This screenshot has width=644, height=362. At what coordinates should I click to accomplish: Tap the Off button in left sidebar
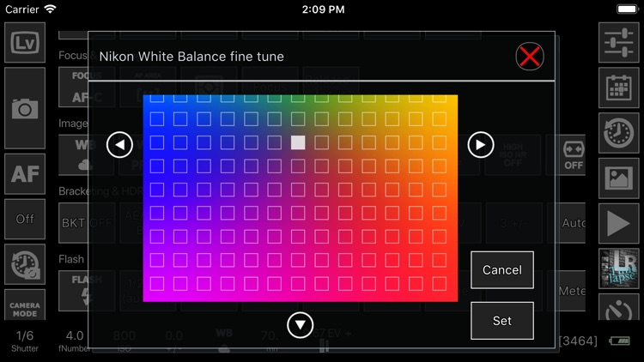[25, 219]
